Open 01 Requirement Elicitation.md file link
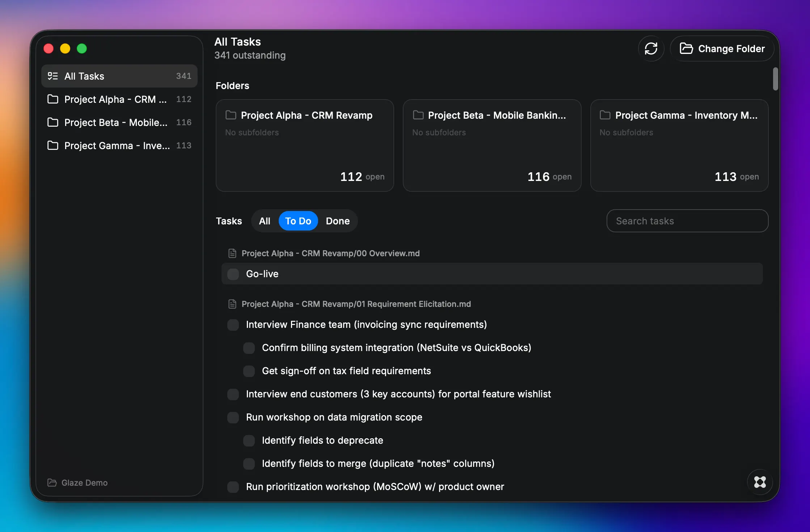The image size is (810, 532). point(356,304)
